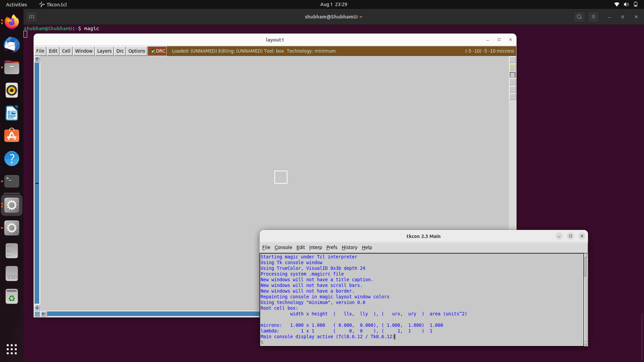This screenshot has height=362, width=644.
Task: Open the Layers menu
Action: [x=104, y=51]
